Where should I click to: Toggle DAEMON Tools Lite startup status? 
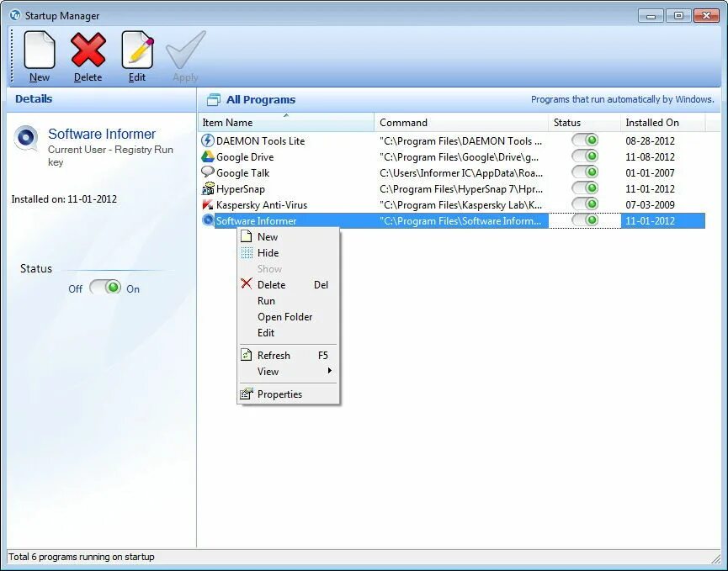(585, 140)
